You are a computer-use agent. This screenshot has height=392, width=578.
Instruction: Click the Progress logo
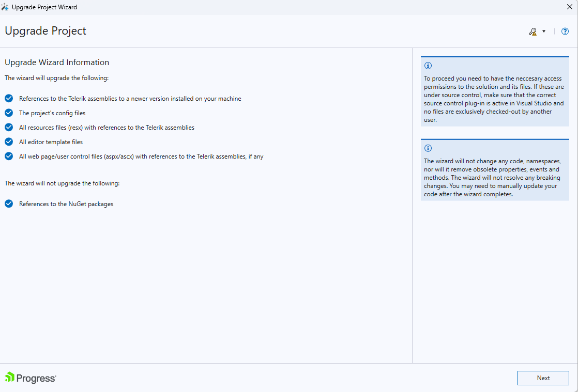pos(31,378)
